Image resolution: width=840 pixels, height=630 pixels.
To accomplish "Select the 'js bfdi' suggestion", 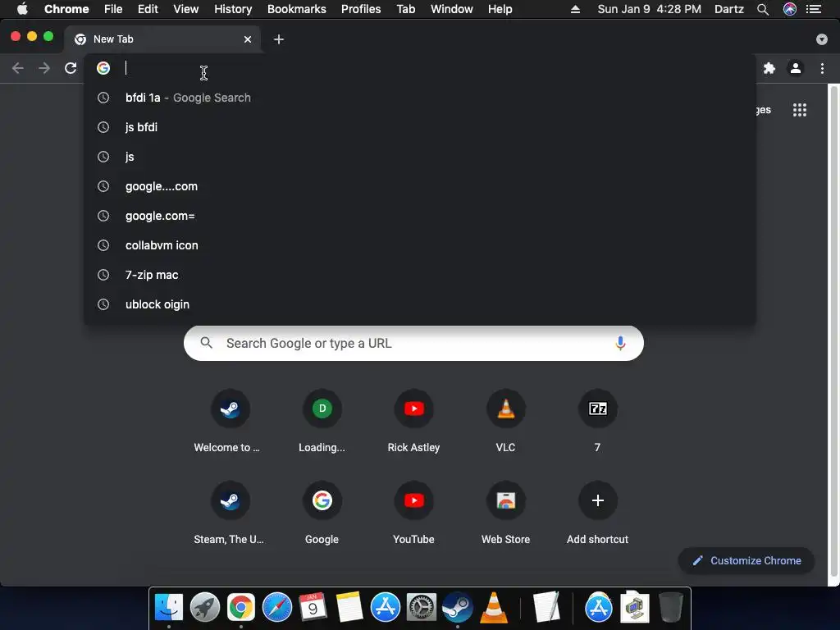I will [x=420, y=127].
